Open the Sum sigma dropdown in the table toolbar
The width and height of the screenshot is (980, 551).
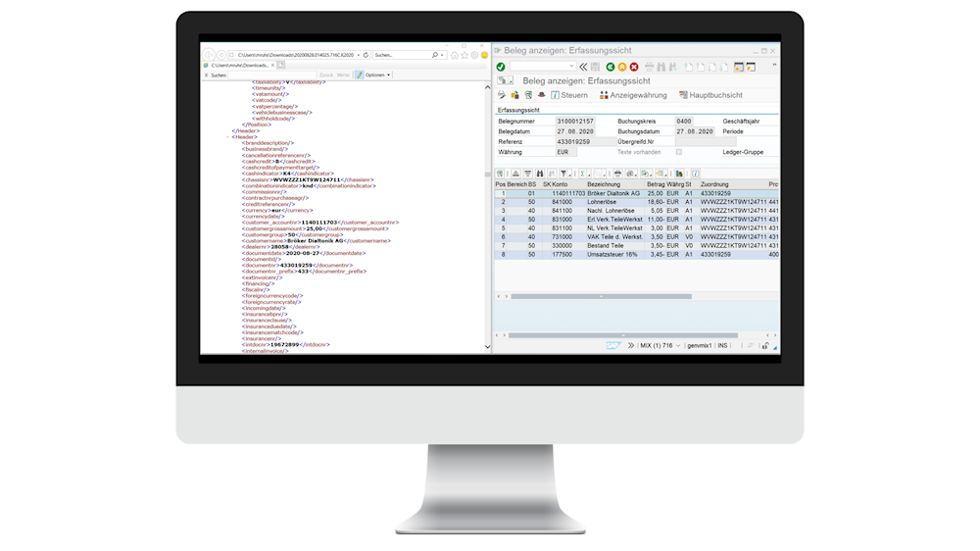(584, 174)
